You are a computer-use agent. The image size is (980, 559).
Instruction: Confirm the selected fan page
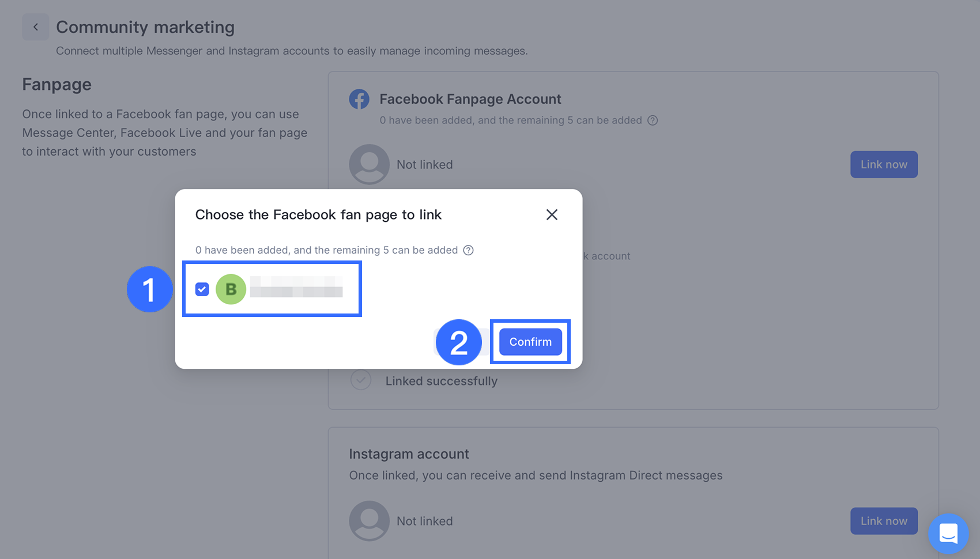(x=530, y=342)
